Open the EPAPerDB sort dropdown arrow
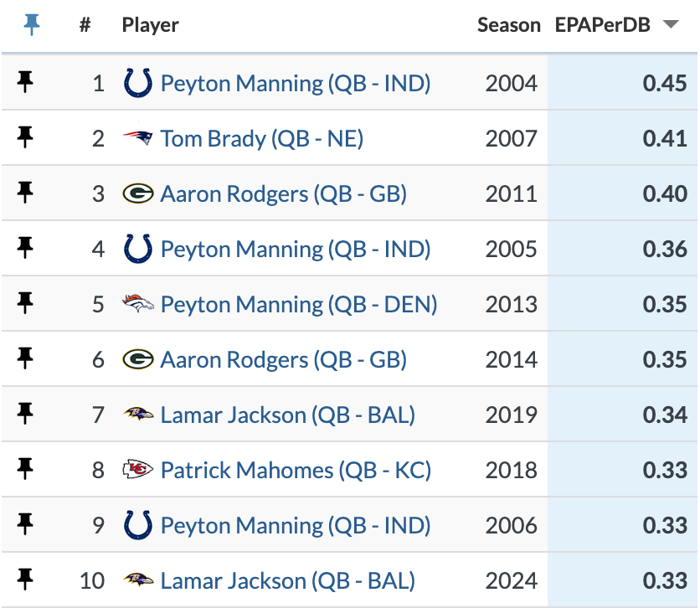This screenshot has height=608, width=700. coord(670,25)
